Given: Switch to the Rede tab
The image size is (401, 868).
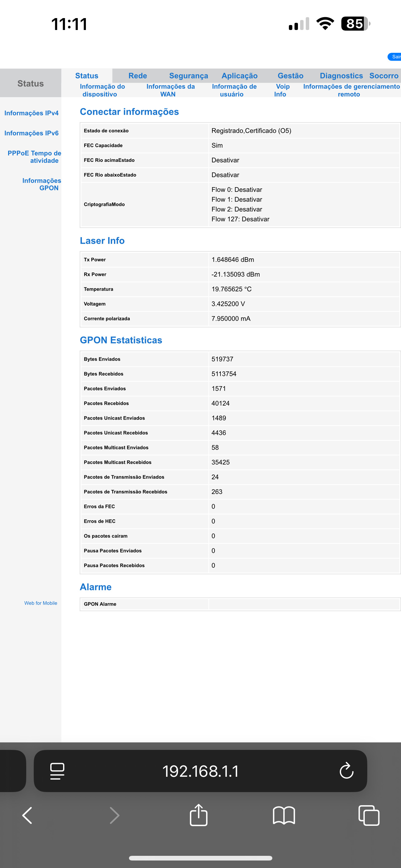Looking at the screenshot, I should (137, 76).
